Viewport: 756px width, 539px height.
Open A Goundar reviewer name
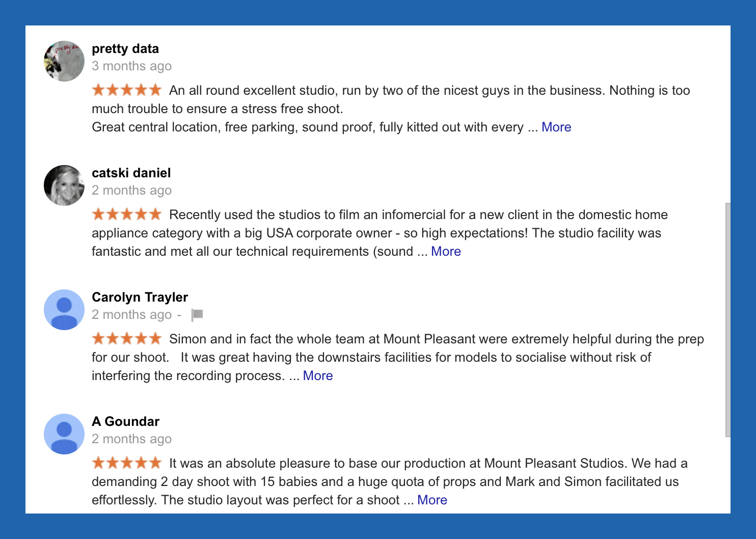pyautogui.click(x=126, y=422)
